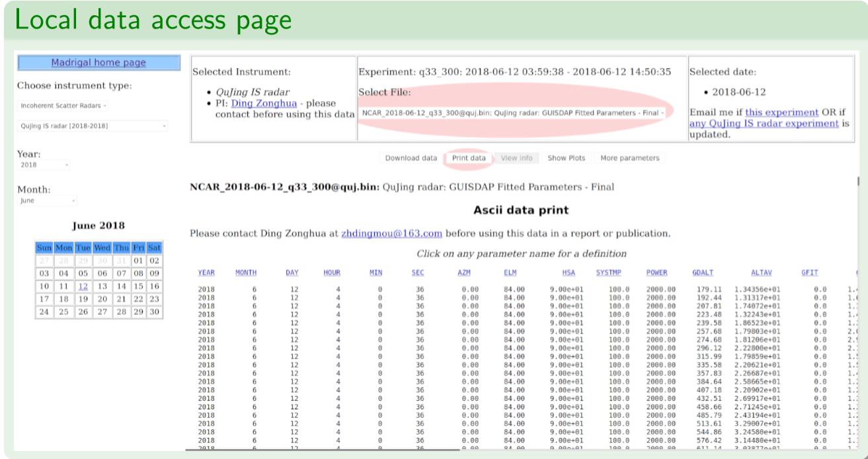Click the GDALT parameter column header

point(703,272)
